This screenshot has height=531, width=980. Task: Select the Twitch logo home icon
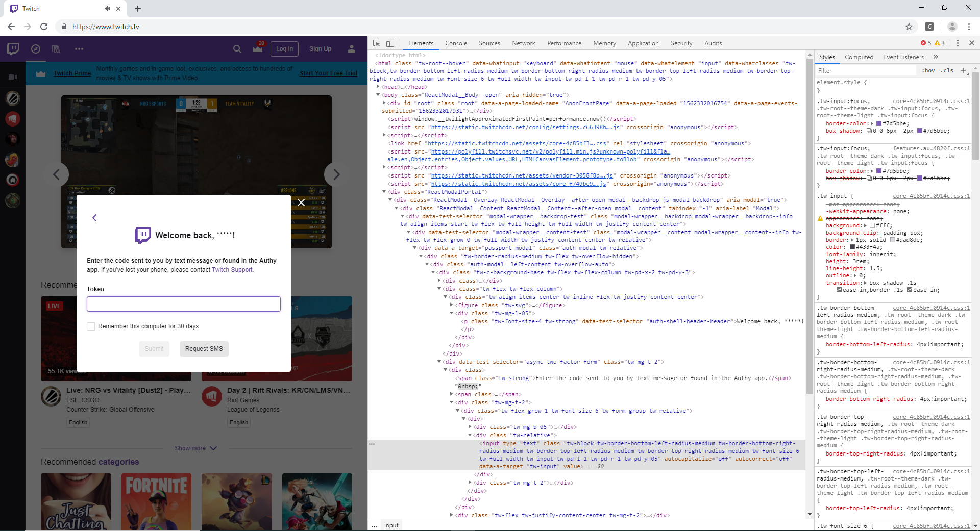point(13,48)
